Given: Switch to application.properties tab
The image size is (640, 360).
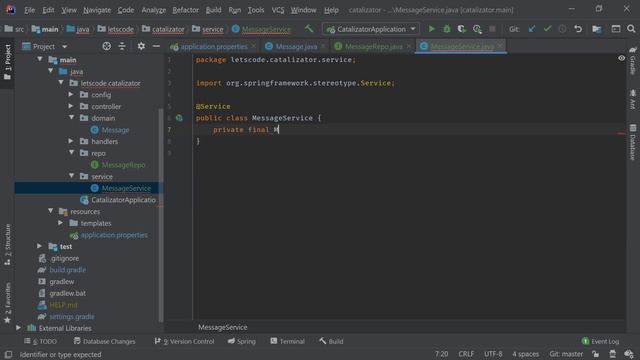Looking at the screenshot, I should [214, 47].
